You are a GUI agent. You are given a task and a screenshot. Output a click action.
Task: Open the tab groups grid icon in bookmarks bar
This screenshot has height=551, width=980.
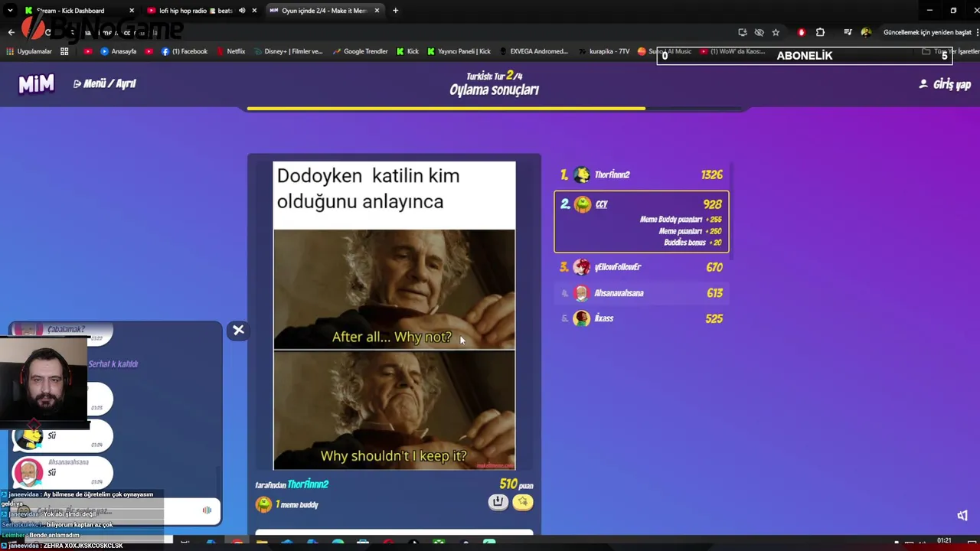[x=64, y=51]
